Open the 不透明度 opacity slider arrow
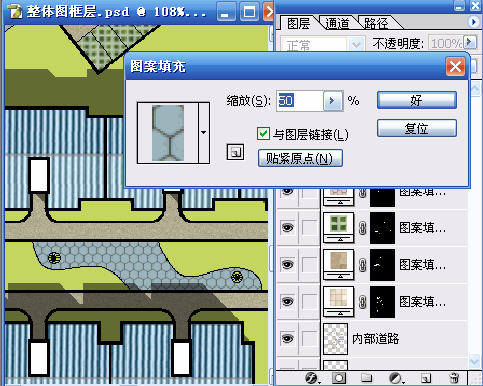 pyautogui.click(x=470, y=42)
